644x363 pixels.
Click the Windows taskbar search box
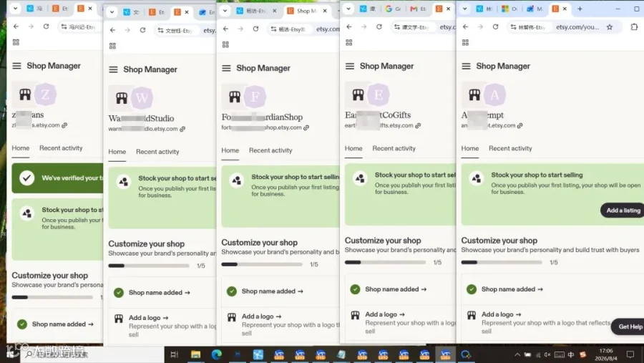[92, 354]
